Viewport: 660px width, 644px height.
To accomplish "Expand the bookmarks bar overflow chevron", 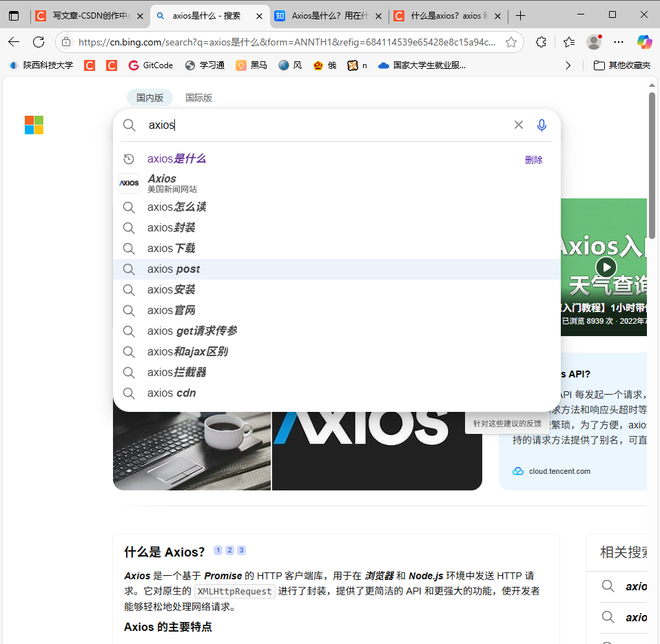I will 568,65.
